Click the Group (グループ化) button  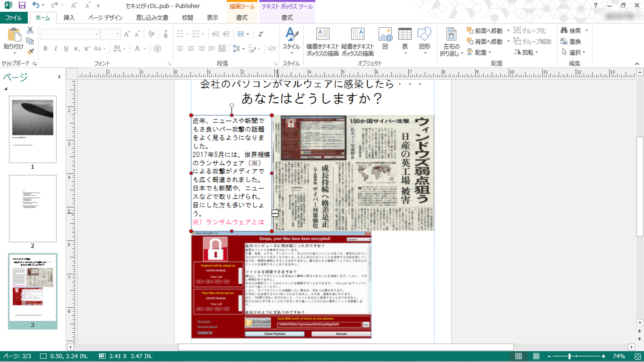coord(529,30)
